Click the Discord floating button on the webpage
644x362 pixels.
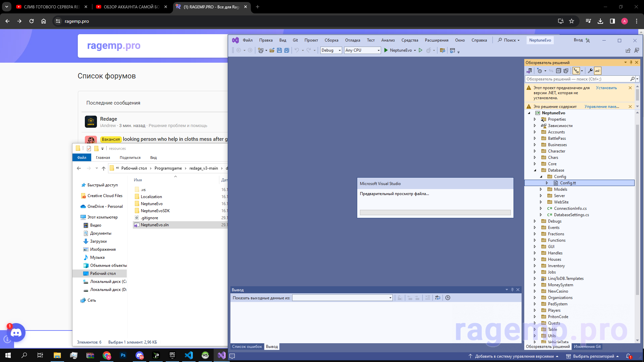(16, 333)
